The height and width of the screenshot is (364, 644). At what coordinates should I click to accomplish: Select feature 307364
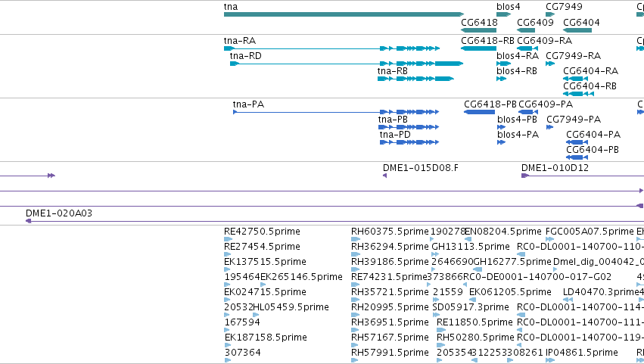pyautogui.click(x=243, y=353)
